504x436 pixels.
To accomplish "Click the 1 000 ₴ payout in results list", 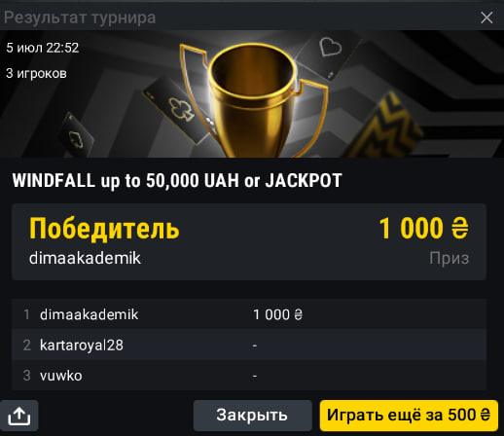I will click(277, 314).
